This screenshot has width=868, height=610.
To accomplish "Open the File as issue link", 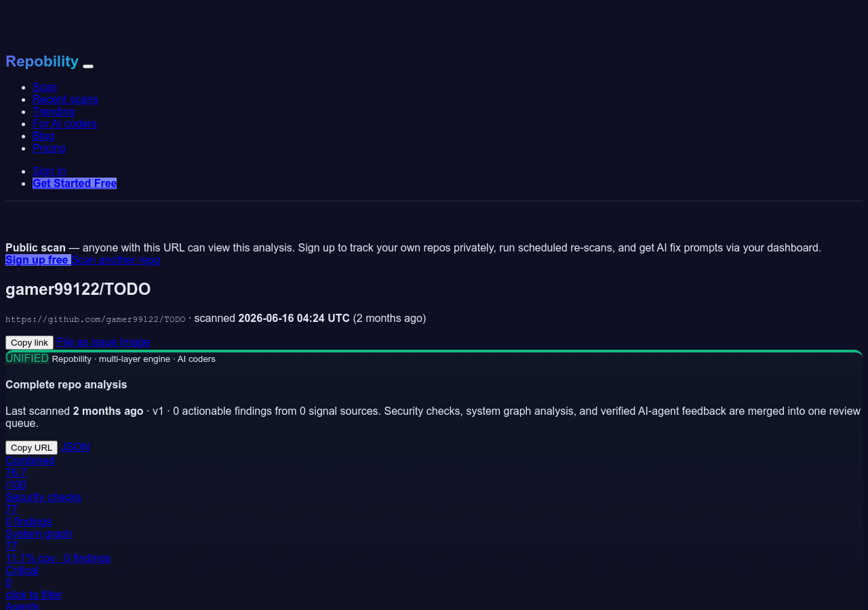I will pyautogui.click(x=87, y=342).
